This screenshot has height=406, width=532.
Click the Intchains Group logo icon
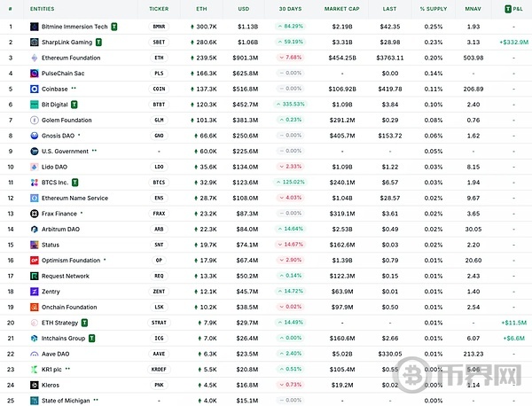pyautogui.click(x=35, y=338)
